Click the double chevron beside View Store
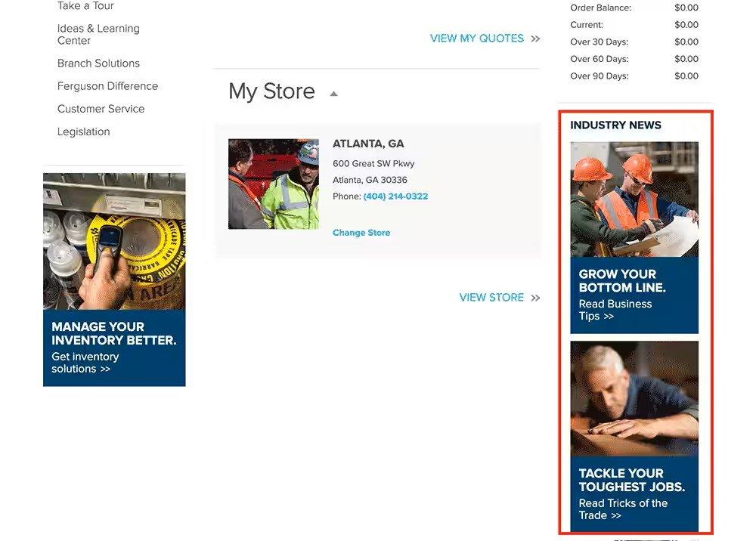This screenshot has height=541, width=756. click(535, 298)
